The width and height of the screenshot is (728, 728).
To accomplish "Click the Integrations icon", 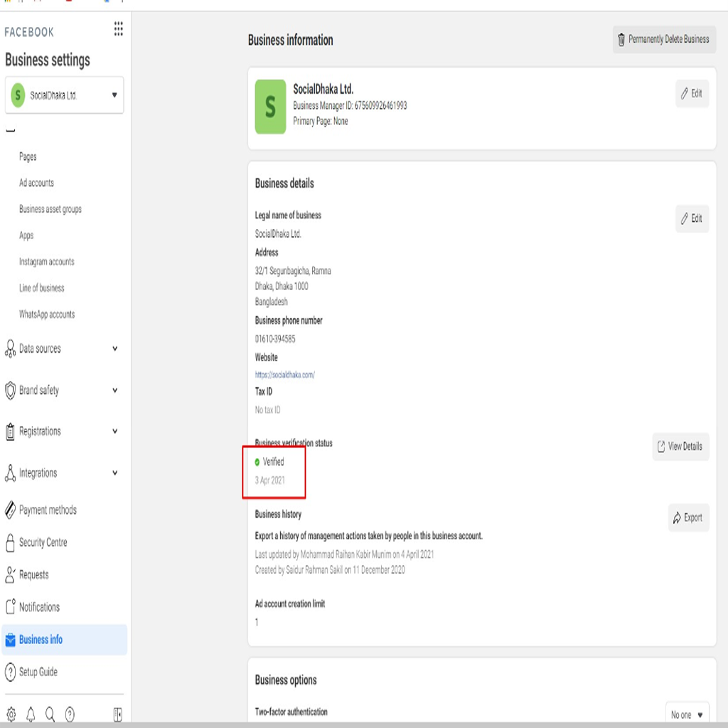I will coord(10,473).
